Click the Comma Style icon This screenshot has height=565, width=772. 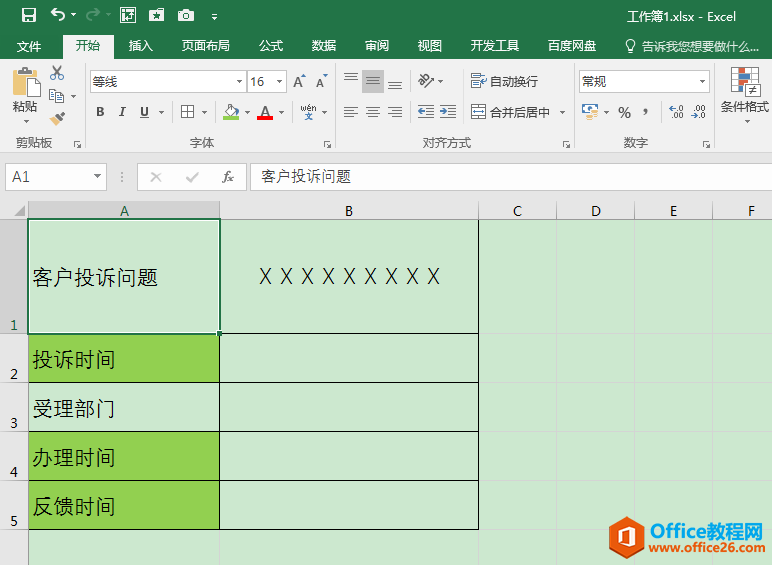(x=645, y=112)
